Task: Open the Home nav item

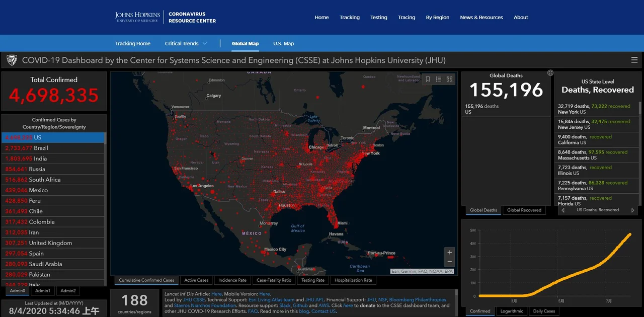Action: (x=321, y=17)
